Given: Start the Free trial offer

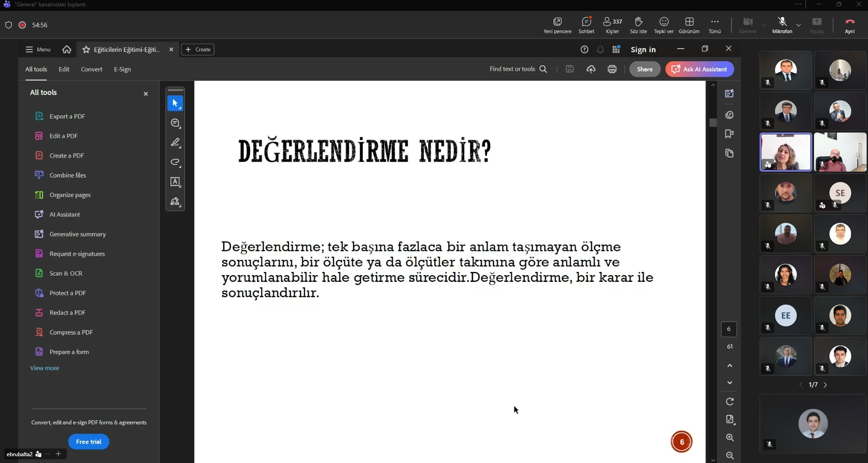Looking at the screenshot, I should tap(89, 441).
